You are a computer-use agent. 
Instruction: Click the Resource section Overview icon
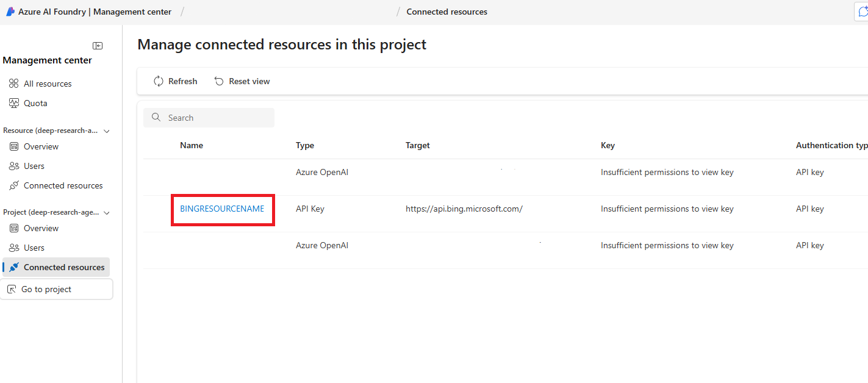(13, 146)
